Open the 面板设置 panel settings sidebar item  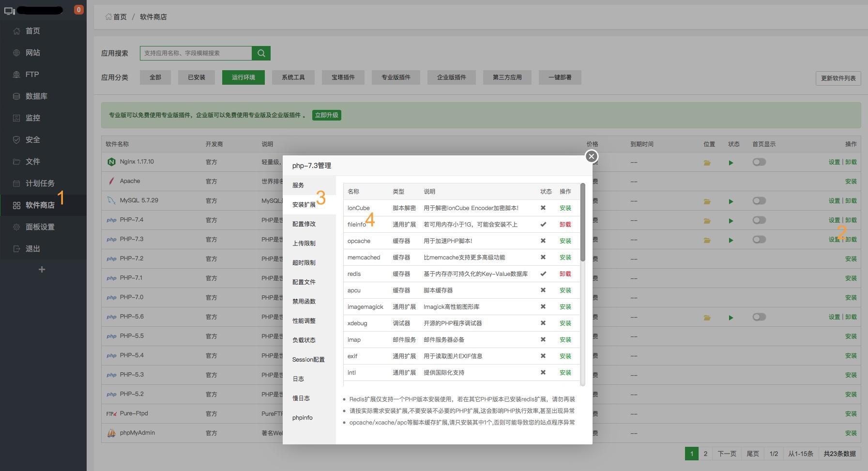pyautogui.click(x=43, y=227)
